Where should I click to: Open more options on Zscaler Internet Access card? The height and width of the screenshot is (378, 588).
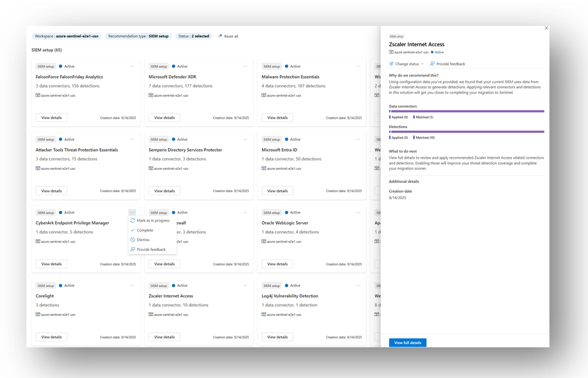pos(245,286)
